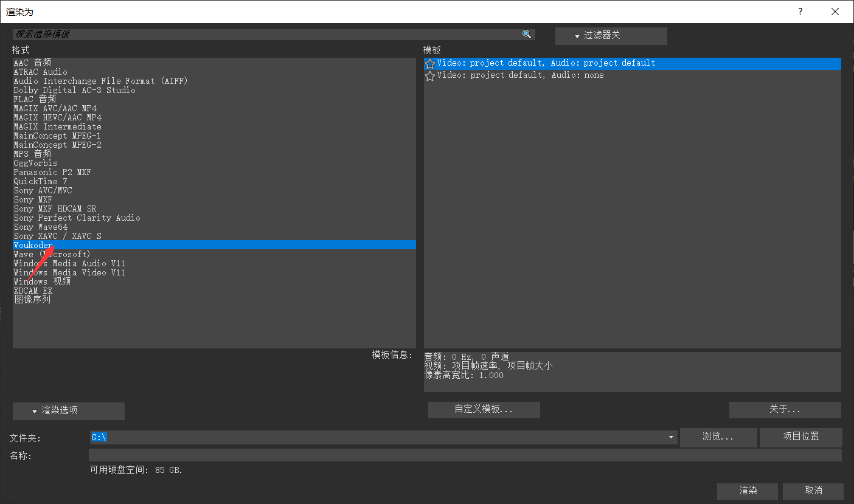Screen dimensions: 854x504
Task: Select the XDCAM EX format
Action: coord(214,291)
